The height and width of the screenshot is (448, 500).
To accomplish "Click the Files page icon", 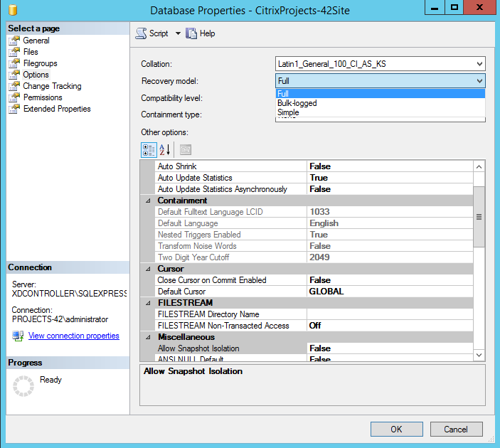I will pos(14,52).
